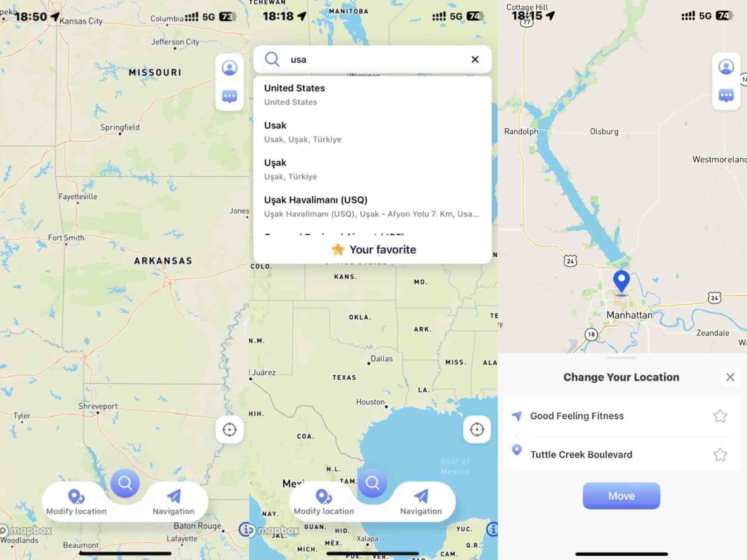Screen dimensions: 747x560
Task: Select Uşak Havalimanı airport search result
Action: [x=373, y=206]
